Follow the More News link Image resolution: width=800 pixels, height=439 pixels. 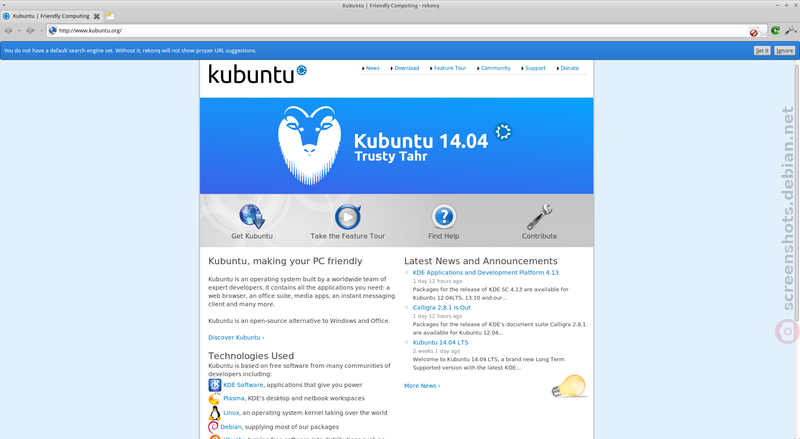[422, 386]
